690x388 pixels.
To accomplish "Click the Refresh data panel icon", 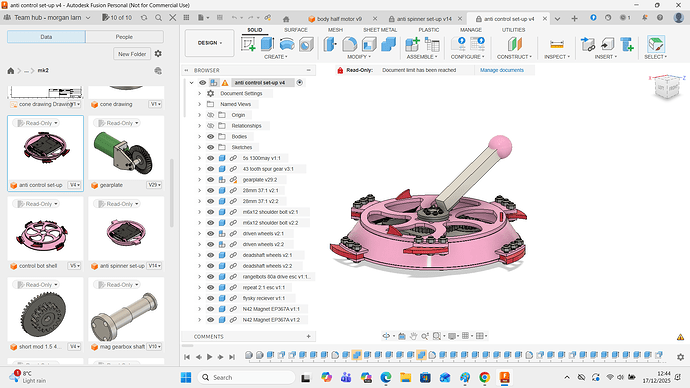I will (144, 18).
